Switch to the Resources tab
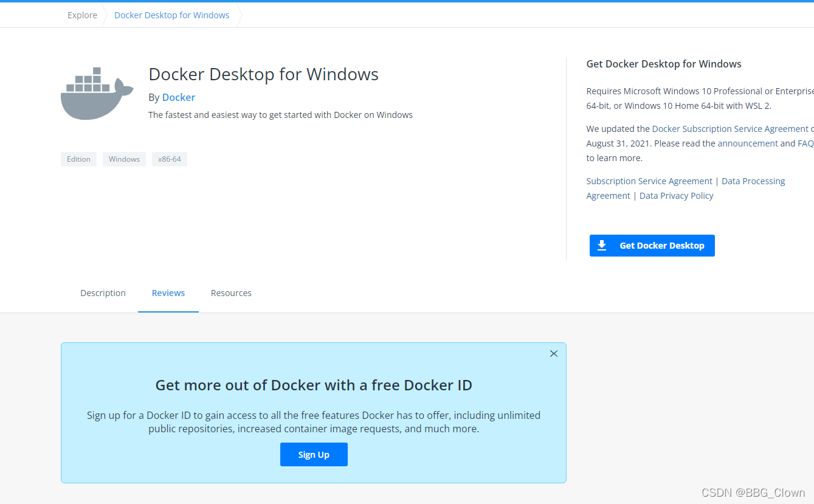Image resolution: width=814 pixels, height=504 pixels. (231, 293)
